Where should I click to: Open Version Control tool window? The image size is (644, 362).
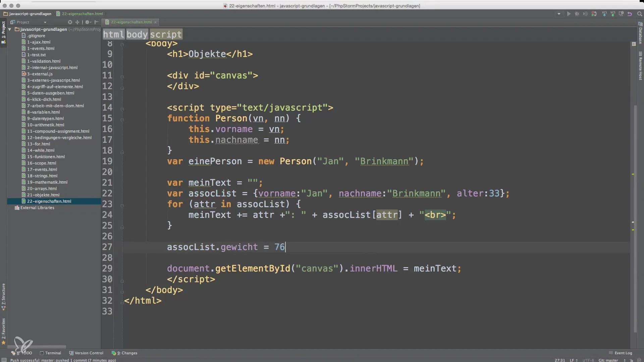pyautogui.click(x=86, y=353)
